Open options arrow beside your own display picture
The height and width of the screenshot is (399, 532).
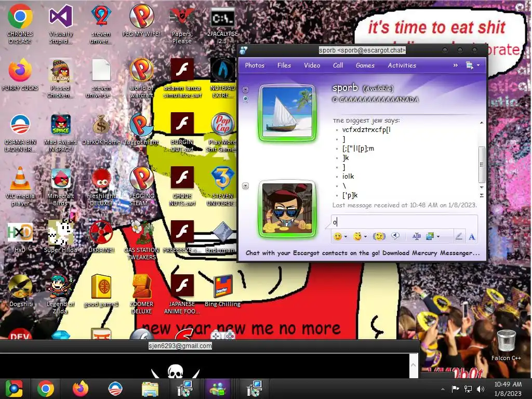point(245,186)
